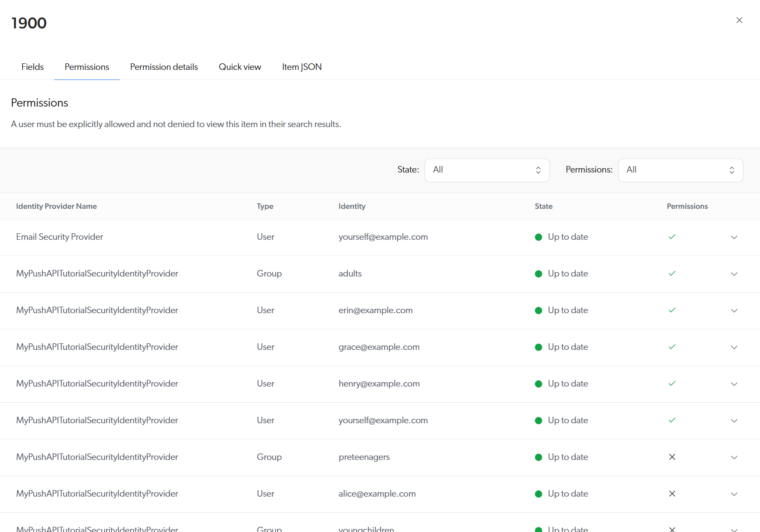Select the Permissions tab
The image size is (760, 532).
(87, 67)
